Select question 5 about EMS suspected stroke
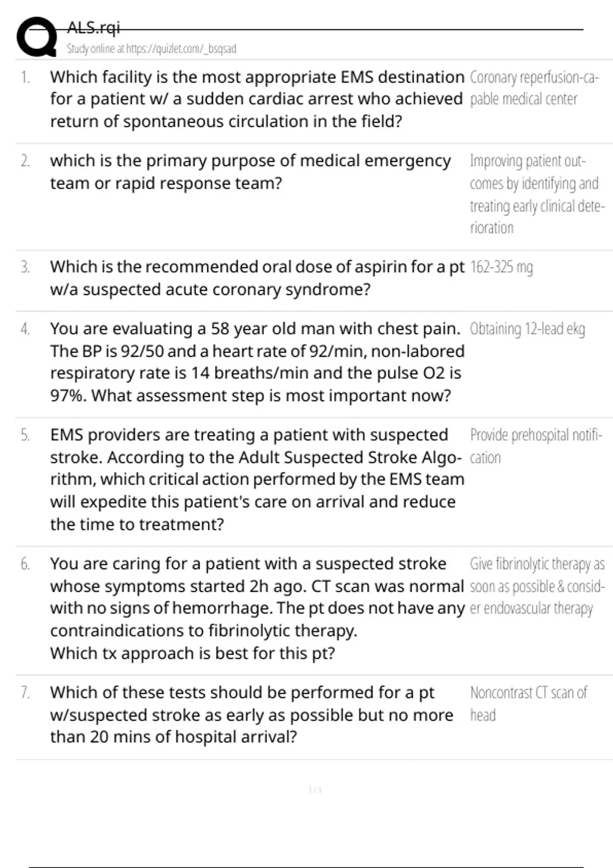This screenshot has width=613, height=868. (257, 479)
